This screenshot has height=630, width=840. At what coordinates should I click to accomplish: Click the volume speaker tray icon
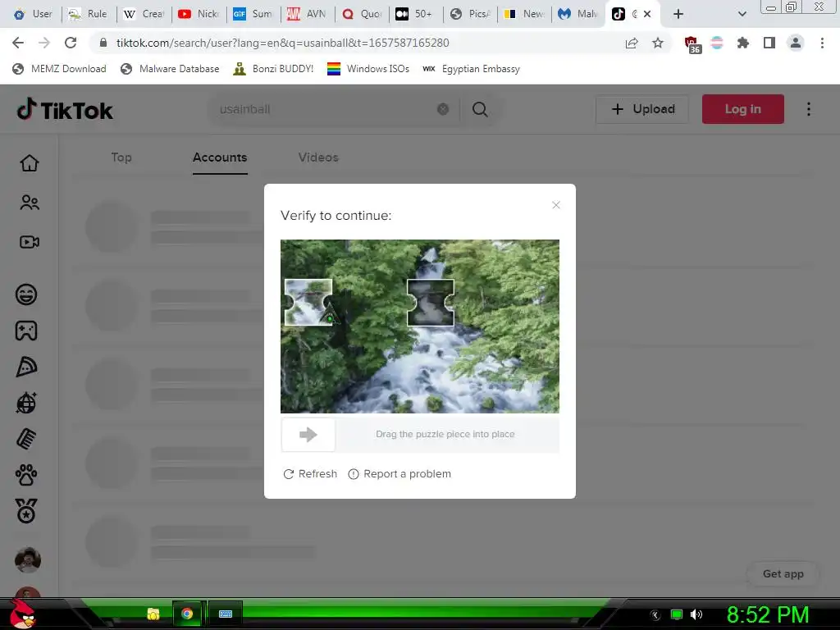[696, 614]
